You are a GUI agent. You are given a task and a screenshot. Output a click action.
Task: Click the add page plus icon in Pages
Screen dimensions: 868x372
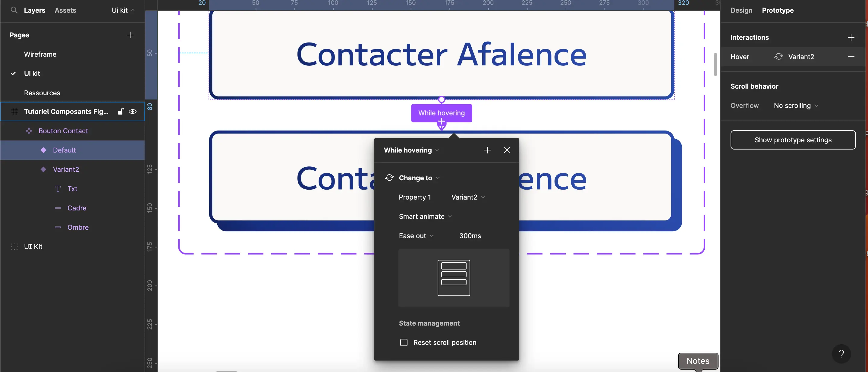click(x=130, y=35)
